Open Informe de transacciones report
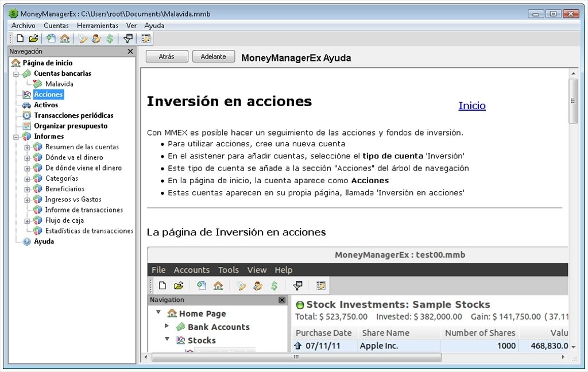588x372 pixels. click(84, 210)
